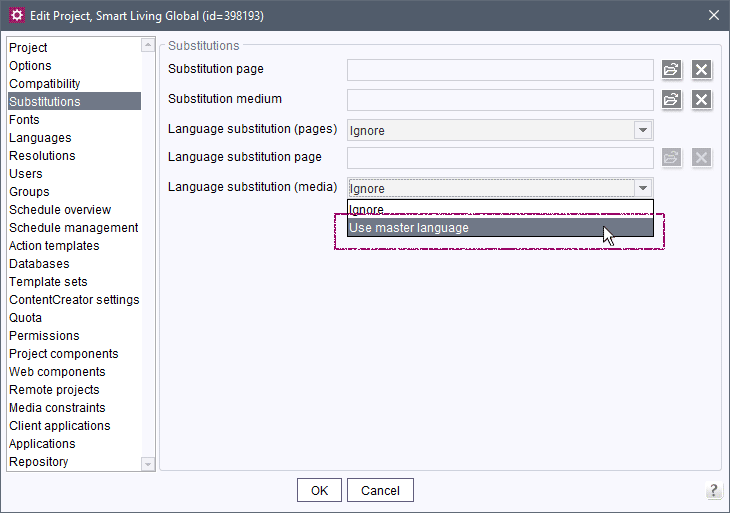Clear the Substitution medium field
This screenshot has height=513, width=730.
[702, 100]
